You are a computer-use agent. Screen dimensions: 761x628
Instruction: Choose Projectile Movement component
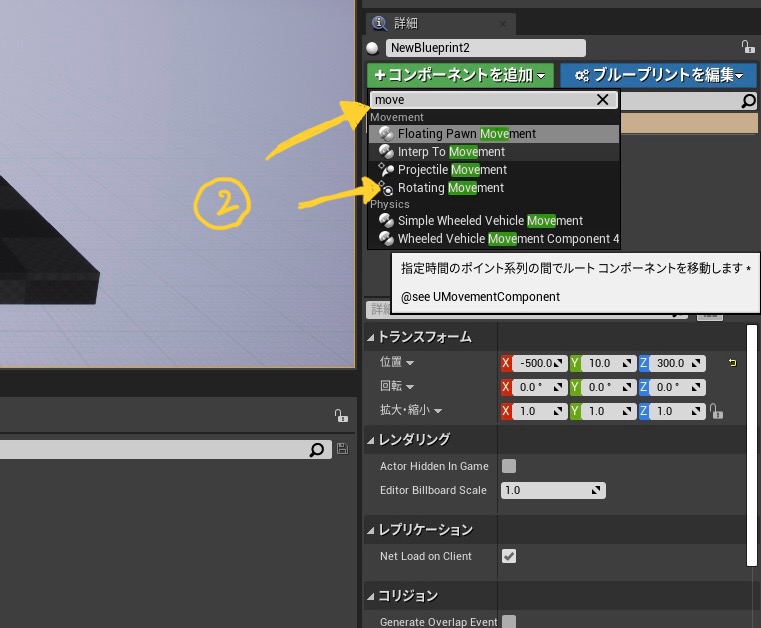pyautogui.click(x=452, y=170)
